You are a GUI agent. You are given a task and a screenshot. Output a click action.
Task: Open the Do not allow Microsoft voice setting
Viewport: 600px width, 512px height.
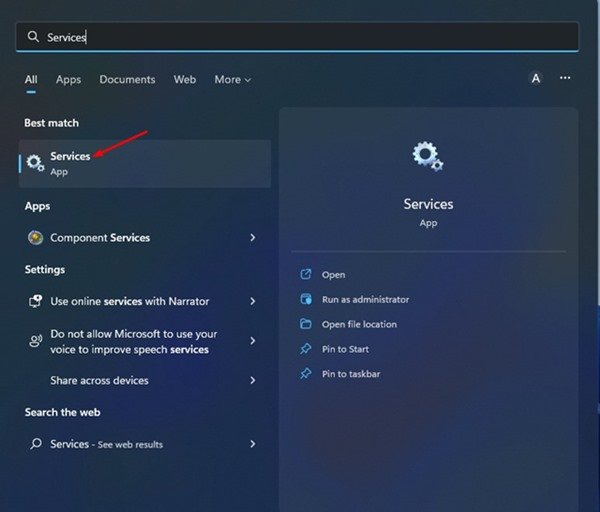click(145, 341)
